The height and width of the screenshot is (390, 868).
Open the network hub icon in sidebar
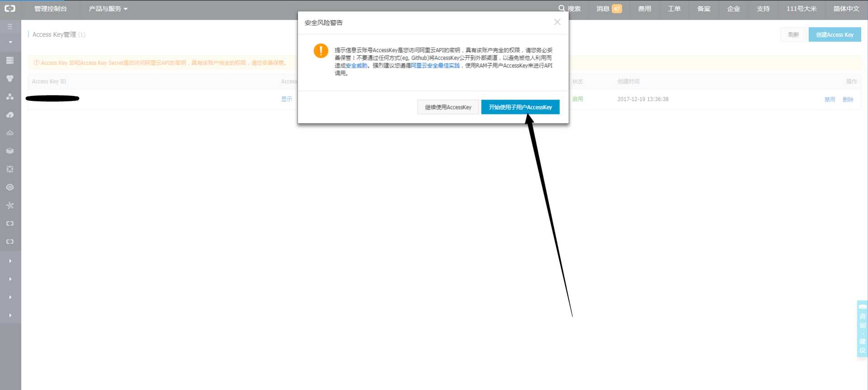click(10, 205)
